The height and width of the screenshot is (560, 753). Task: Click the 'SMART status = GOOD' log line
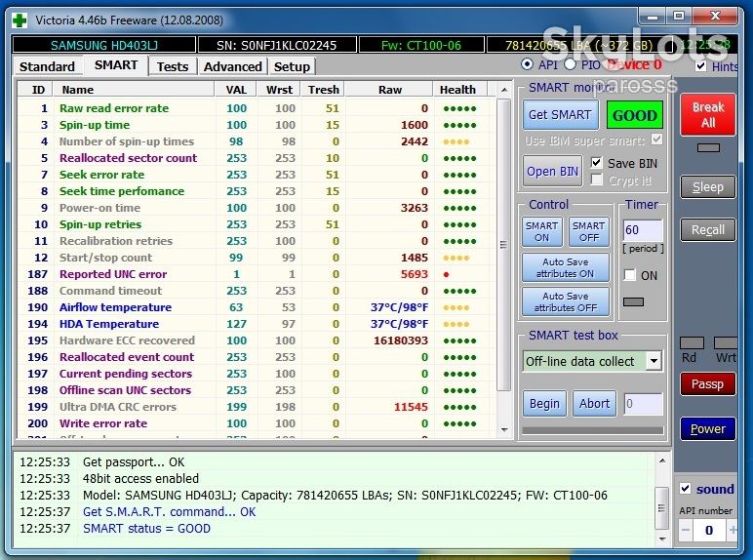click(x=146, y=529)
